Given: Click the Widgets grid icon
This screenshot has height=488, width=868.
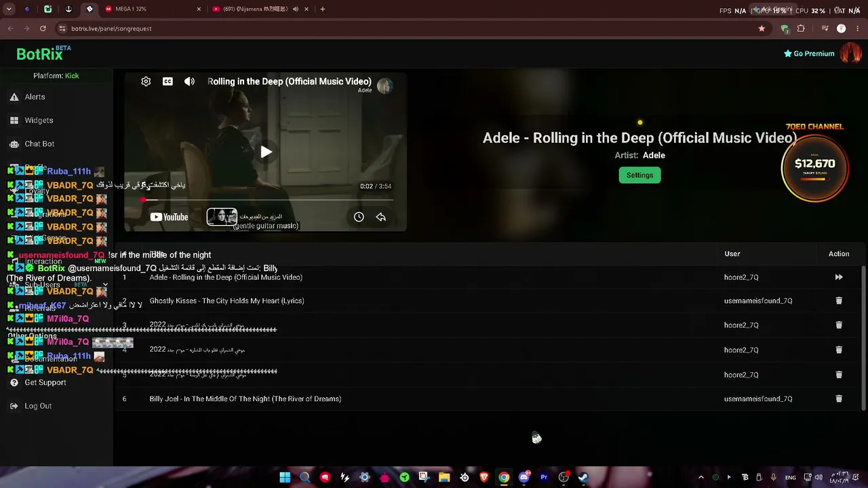Looking at the screenshot, I should pyautogui.click(x=14, y=121).
